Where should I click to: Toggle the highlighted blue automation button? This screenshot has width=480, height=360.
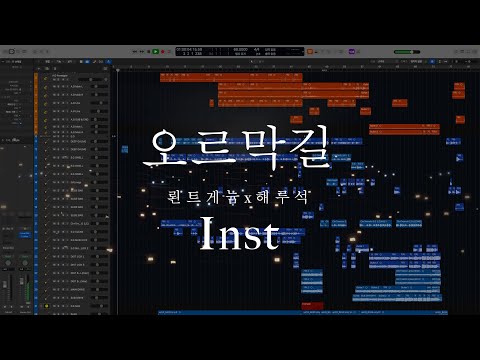[x=87, y=62]
